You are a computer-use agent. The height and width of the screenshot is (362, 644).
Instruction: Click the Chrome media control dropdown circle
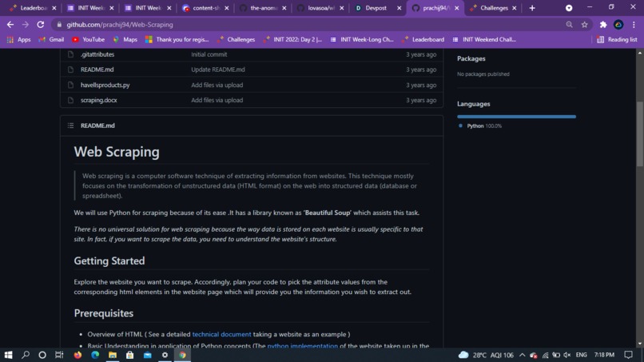(569, 8)
